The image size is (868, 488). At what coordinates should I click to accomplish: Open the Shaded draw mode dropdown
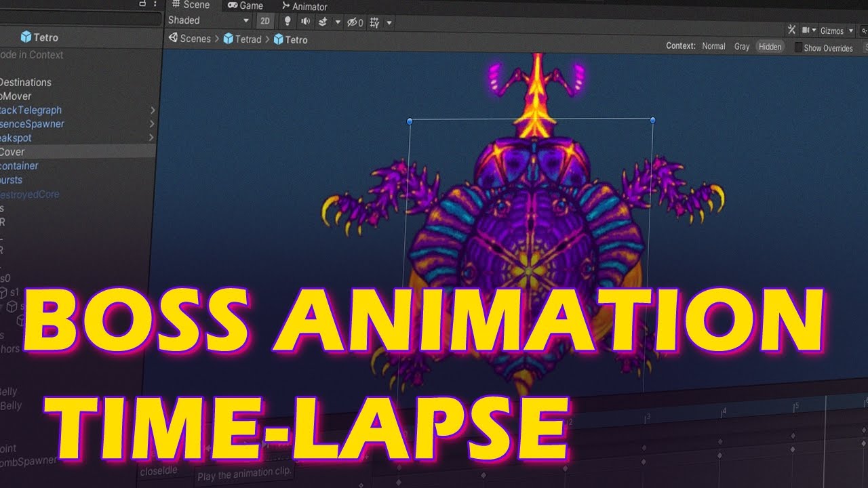pyautogui.click(x=209, y=20)
